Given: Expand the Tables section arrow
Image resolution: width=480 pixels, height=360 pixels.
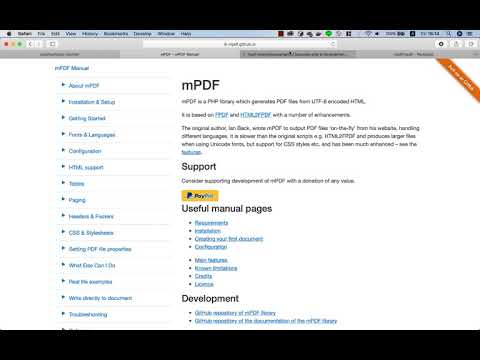Looking at the screenshot, I should point(63,183).
